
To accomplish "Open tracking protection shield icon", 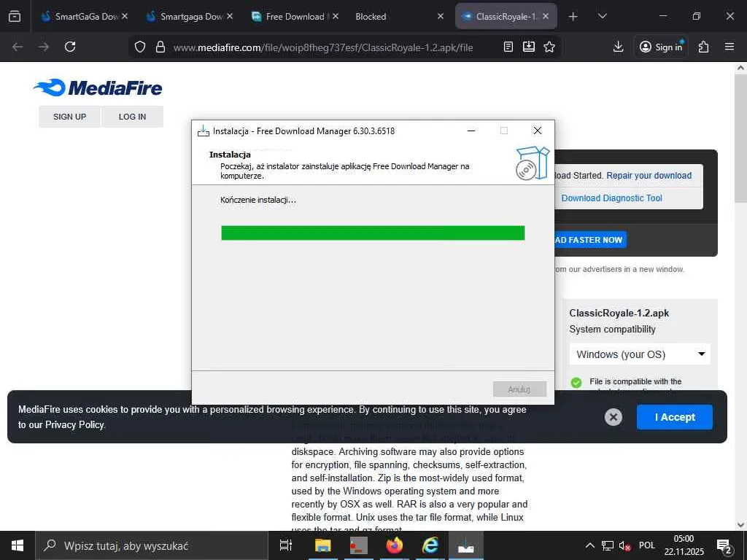I will 139,47.
